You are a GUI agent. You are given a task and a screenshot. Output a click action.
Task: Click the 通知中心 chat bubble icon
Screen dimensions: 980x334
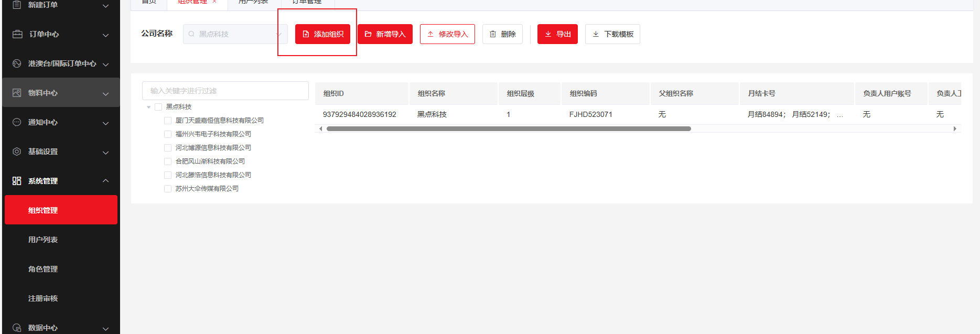click(x=17, y=122)
